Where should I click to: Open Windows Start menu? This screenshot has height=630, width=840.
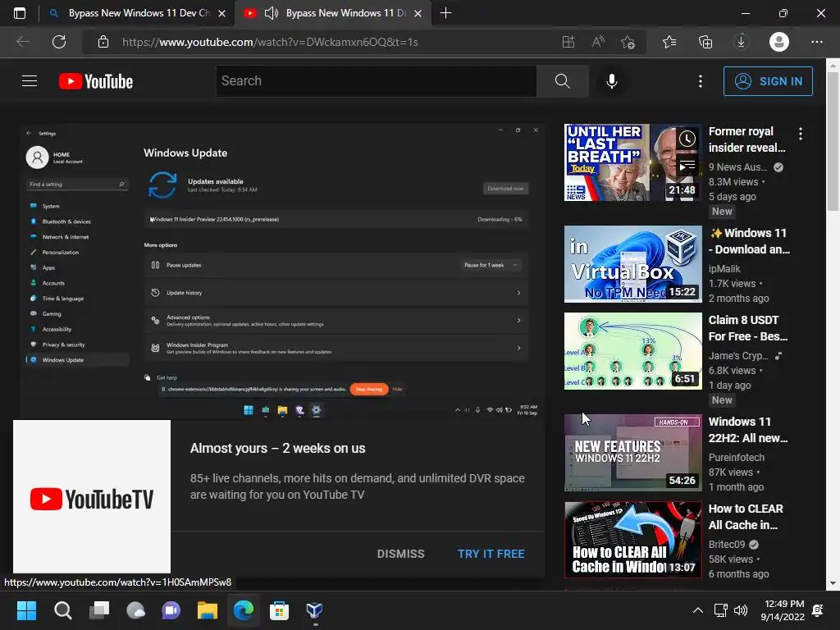26,610
